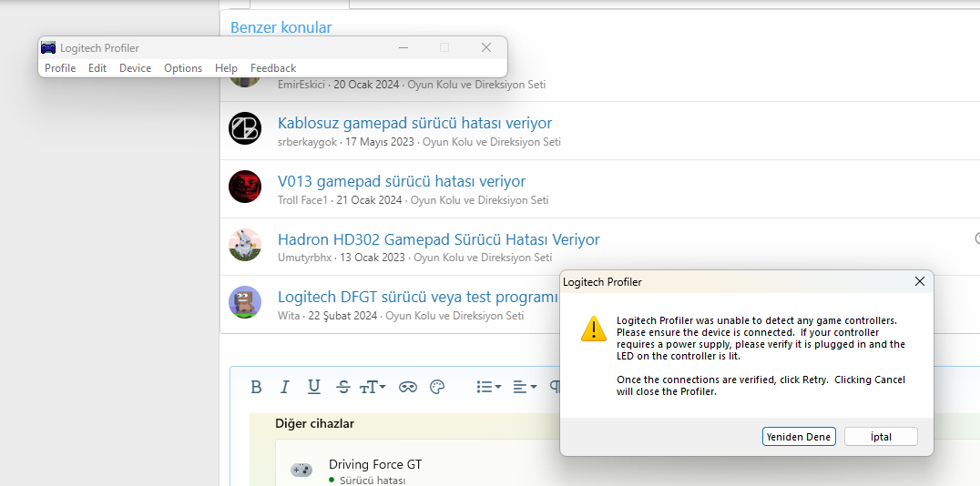Toggle italic formatting in the forum editor
The image size is (980, 486).
(284, 388)
